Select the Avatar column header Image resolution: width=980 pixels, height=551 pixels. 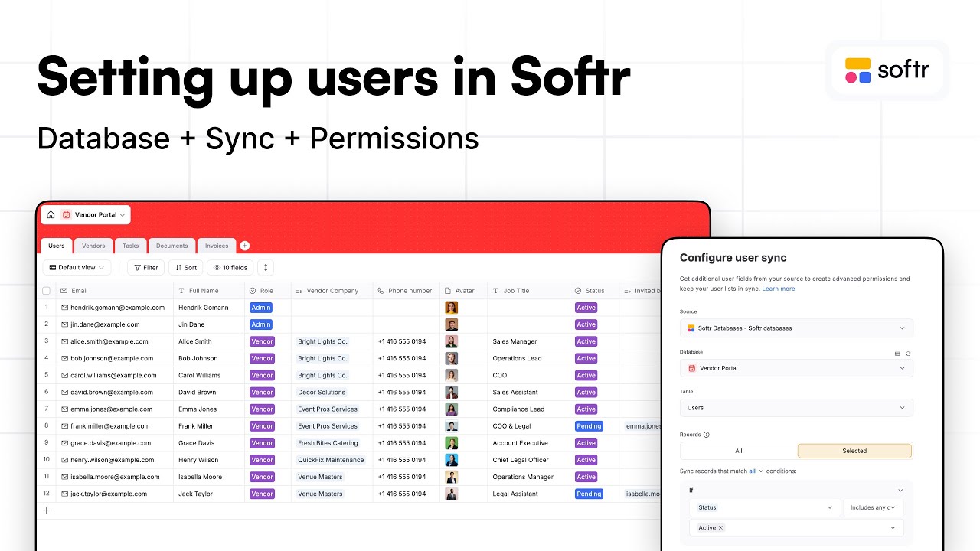pyautogui.click(x=463, y=291)
